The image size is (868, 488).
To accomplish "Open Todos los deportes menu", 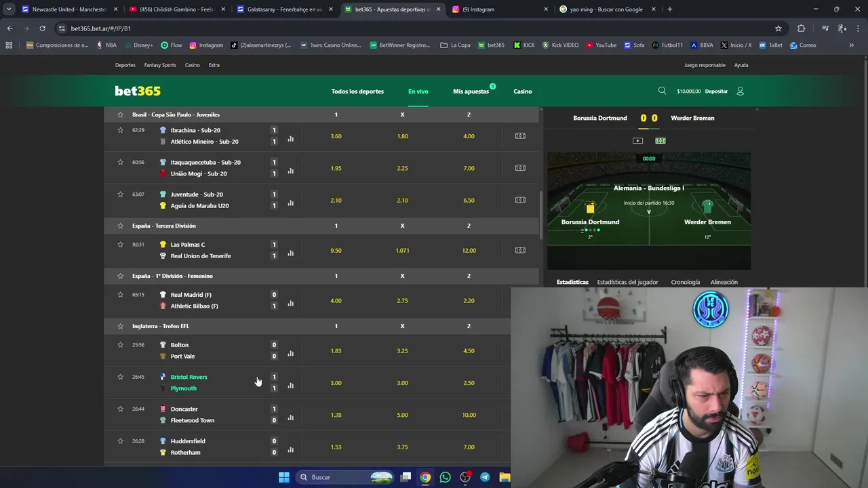I will (357, 91).
